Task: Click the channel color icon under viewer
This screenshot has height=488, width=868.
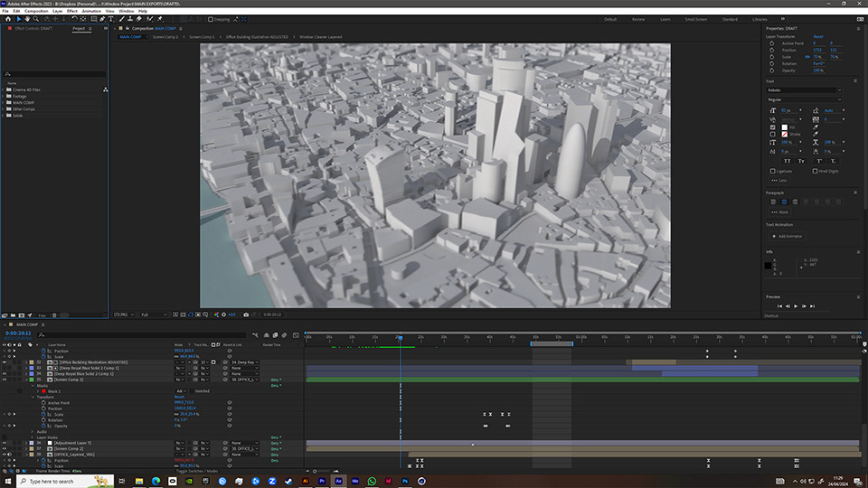Action: 216,314
